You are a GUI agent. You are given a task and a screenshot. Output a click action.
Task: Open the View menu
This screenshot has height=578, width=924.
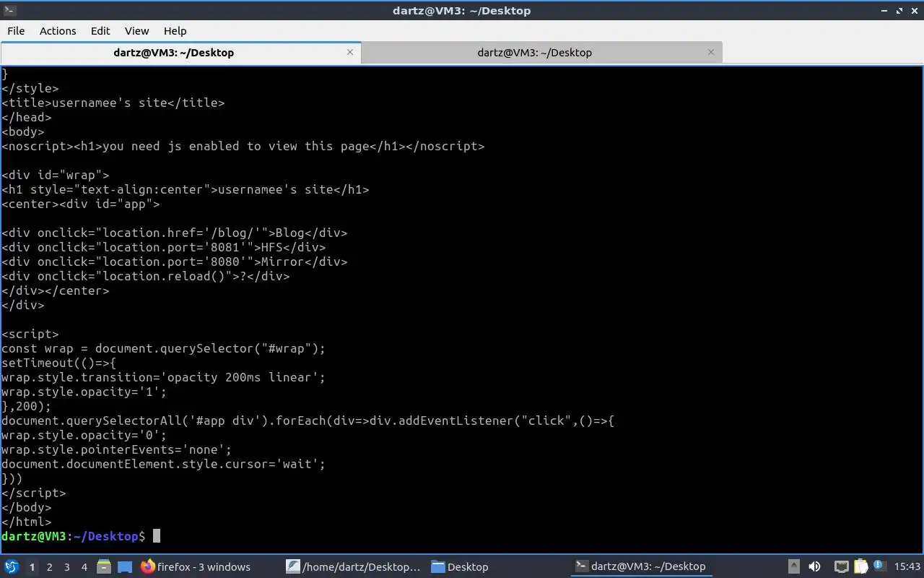pyautogui.click(x=136, y=31)
